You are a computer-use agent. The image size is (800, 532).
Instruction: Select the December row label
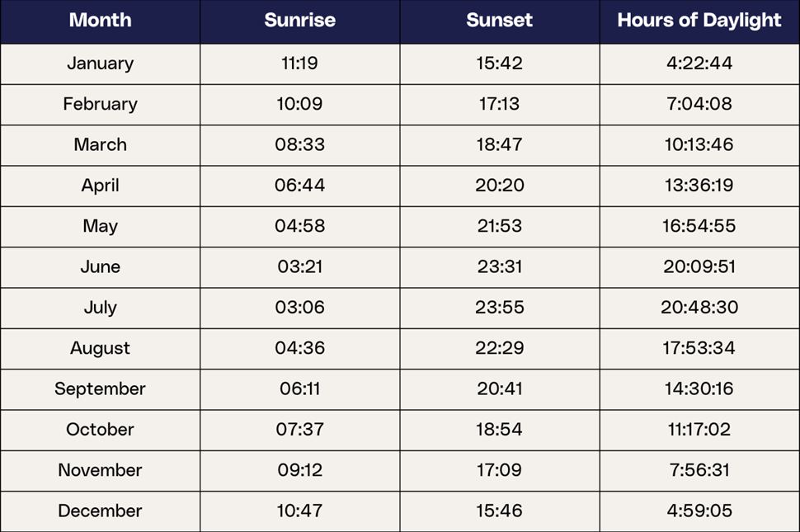(100, 511)
